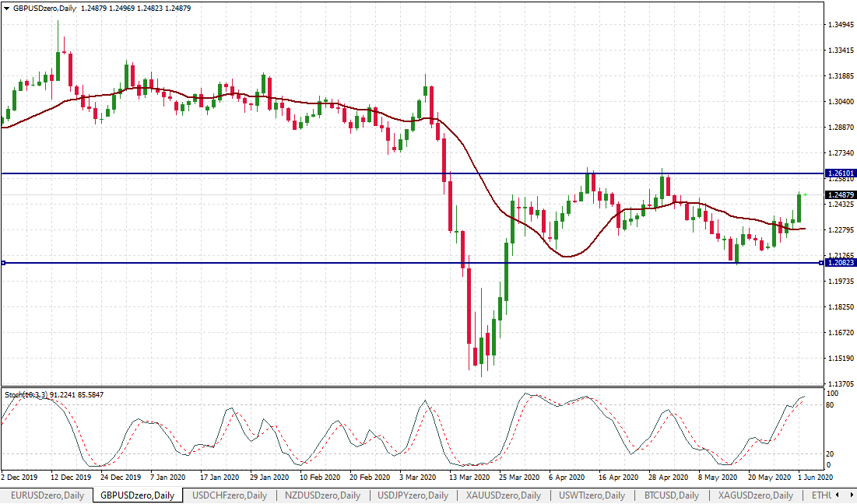Click the 1.26101 resistance line price label
The height and width of the screenshot is (504, 857).
841,173
